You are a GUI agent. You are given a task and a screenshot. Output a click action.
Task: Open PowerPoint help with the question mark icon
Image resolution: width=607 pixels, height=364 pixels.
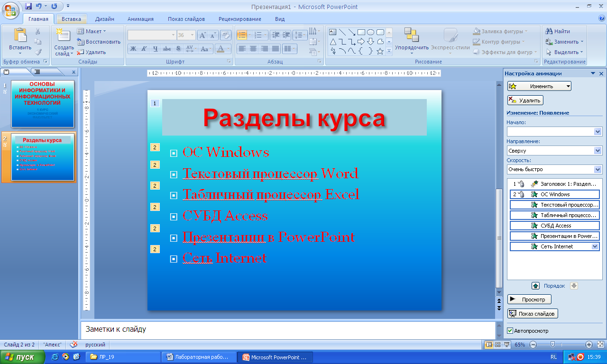point(602,18)
